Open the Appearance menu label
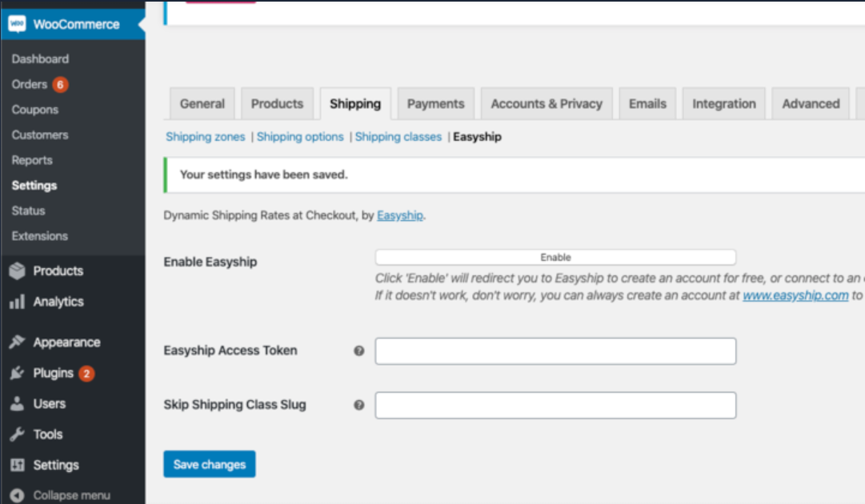 pos(66,342)
